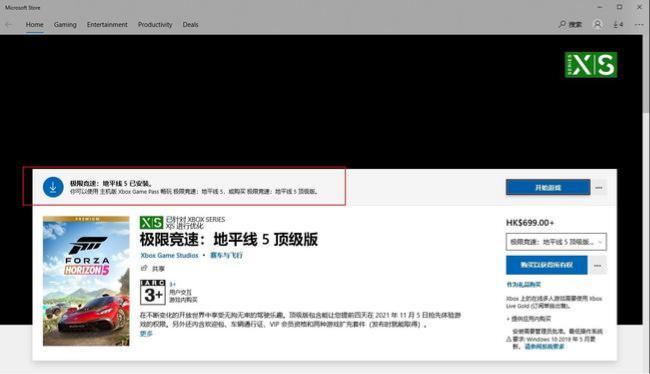Open the user account icon
Image resolution: width=650 pixels, height=374 pixels.
pos(597,24)
